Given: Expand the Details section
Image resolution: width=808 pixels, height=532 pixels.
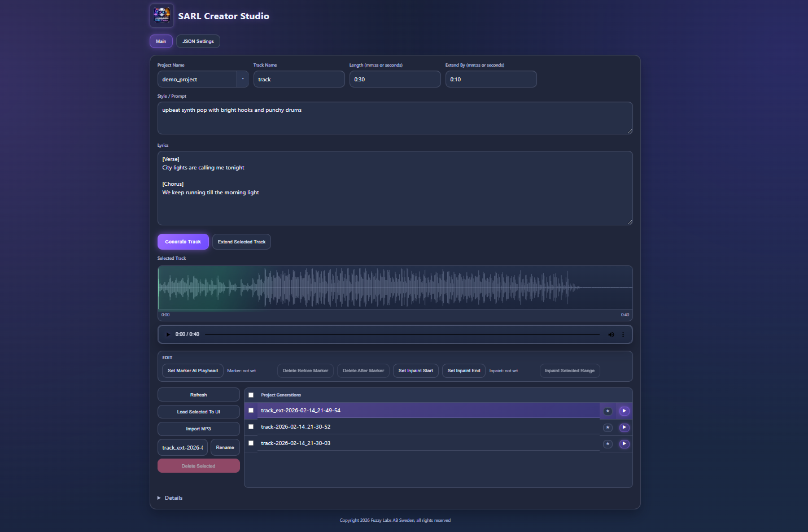Looking at the screenshot, I should 170,498.
